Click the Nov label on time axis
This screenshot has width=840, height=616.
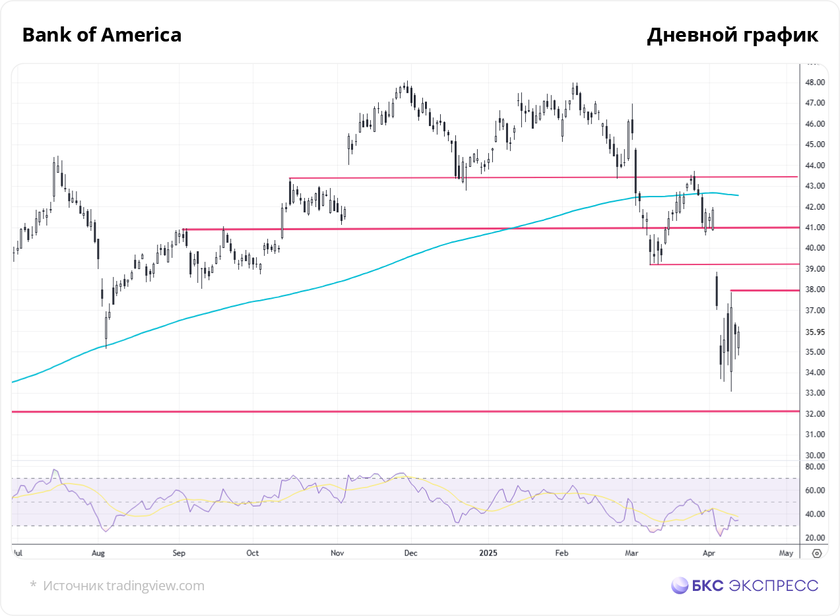pos(337,553)
